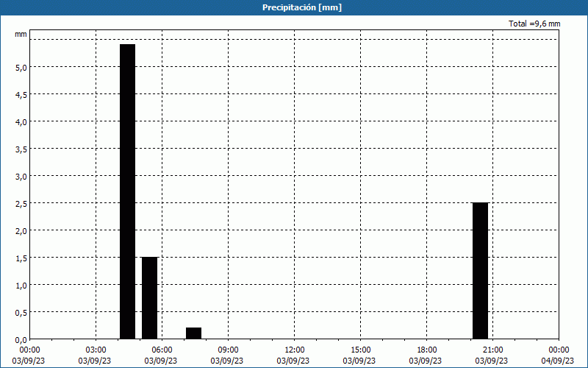588x368 pixels.
Task: Click the 21:00 time axis label
Action: pyautogui.click(x=492, y=350)
